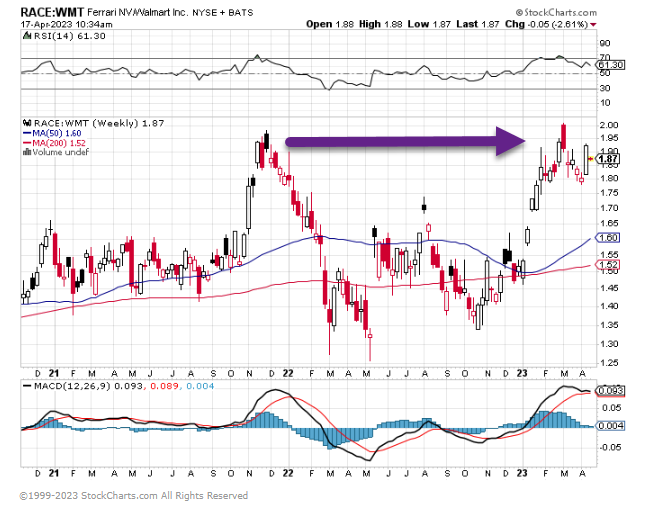Viewport: 656px width, 509px height.
Task: Click the ©1999-2023 StockCharts.com copyright footer
Action: pyautogui.click(x=134, y=496)
